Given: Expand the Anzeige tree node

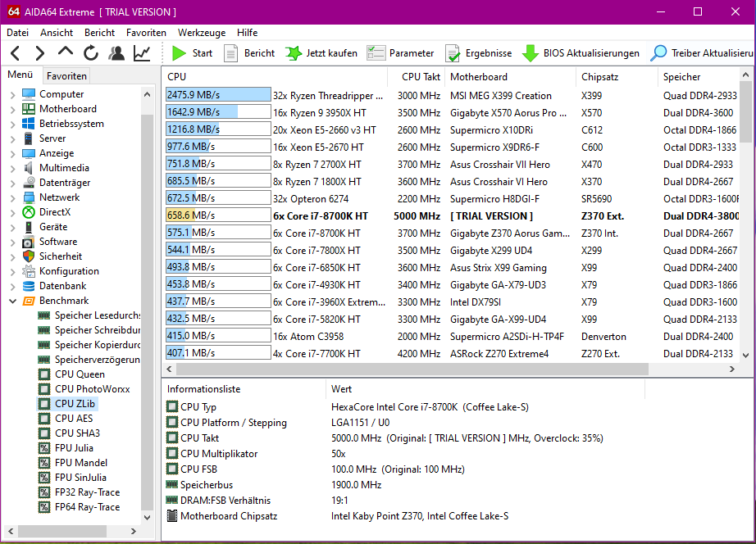Looking at the screenshot, I should click(x=12, y=154).
